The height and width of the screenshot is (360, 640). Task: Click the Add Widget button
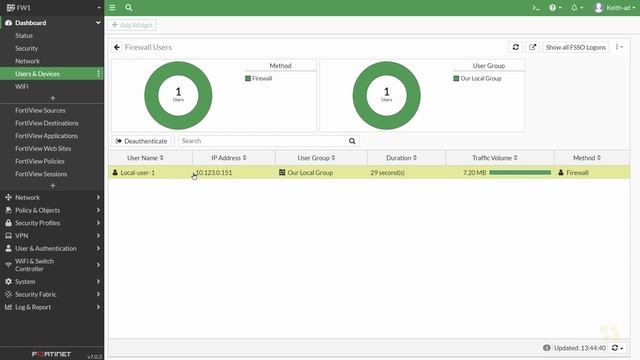point(132,25)
